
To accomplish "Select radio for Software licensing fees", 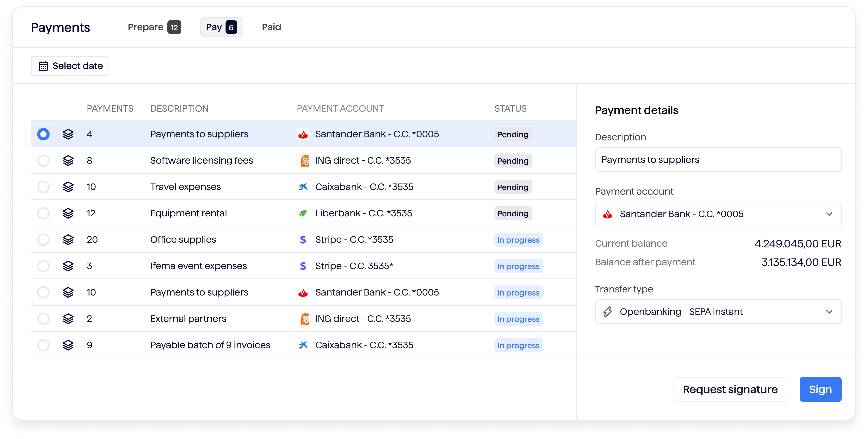I will 43,161.
